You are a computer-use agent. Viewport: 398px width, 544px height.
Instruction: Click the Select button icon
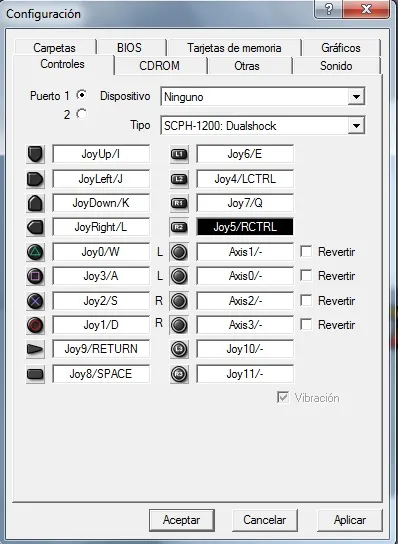click(35, 374)
